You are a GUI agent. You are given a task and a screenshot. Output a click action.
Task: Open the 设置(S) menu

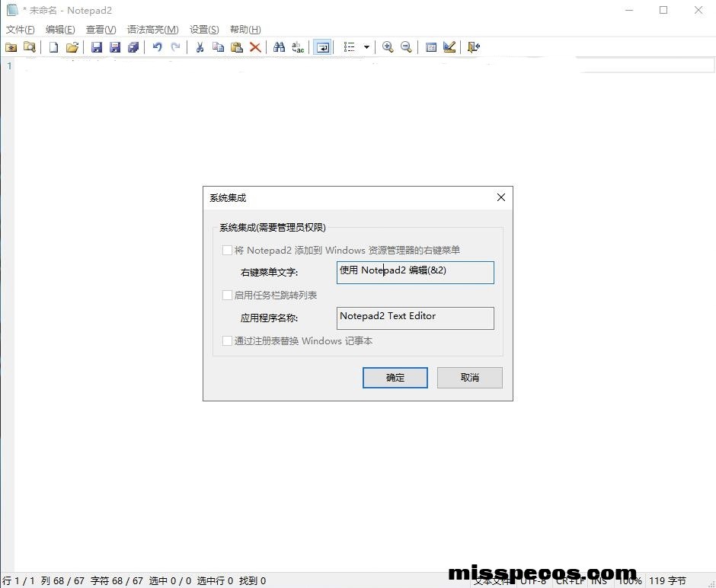click(x=204, y=30)
